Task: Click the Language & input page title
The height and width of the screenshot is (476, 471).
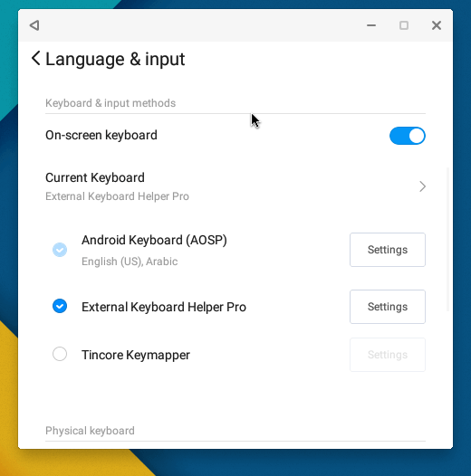Action: click(x=115, y=59)
